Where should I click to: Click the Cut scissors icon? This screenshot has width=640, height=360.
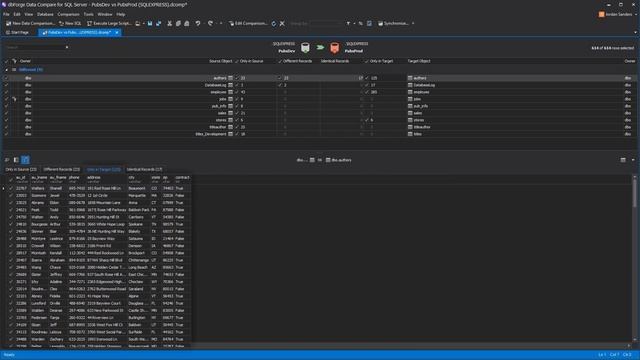click(169, 24)
